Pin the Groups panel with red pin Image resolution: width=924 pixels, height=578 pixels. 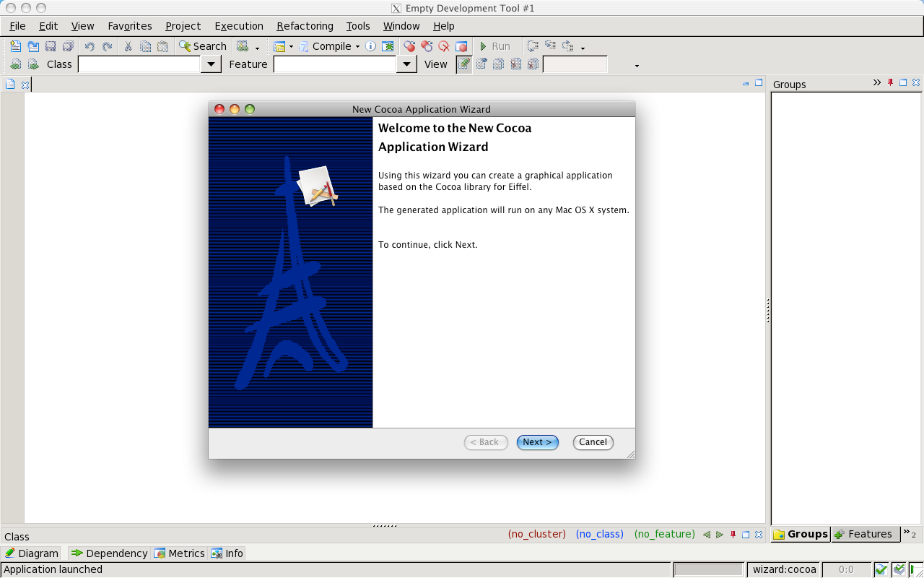click(x=891, y=83)
